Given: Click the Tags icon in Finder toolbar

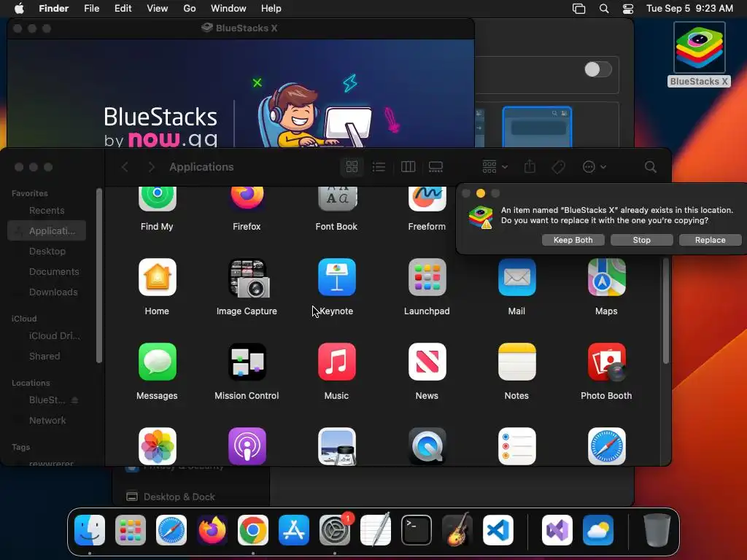Looking at the screenshot, I should [558, 167].
